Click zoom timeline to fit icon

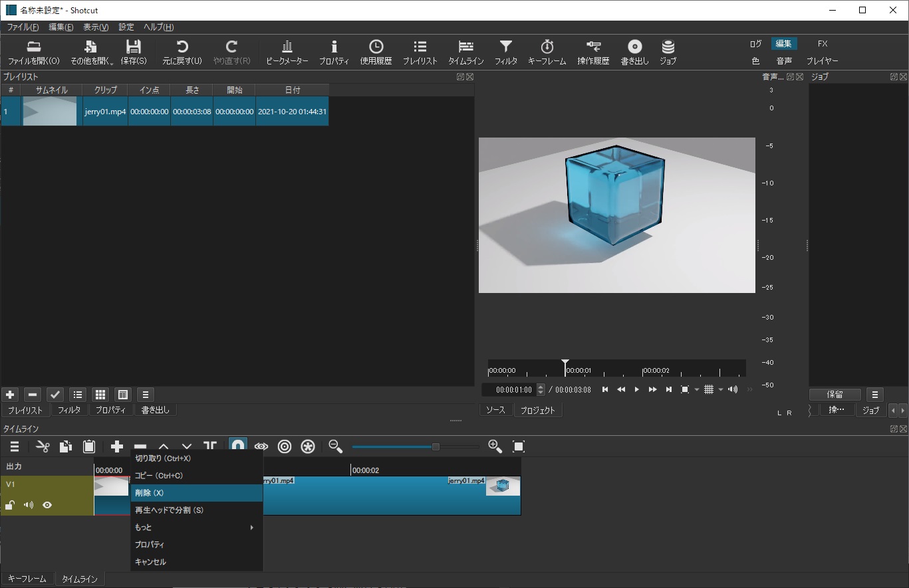pos(519,446)
